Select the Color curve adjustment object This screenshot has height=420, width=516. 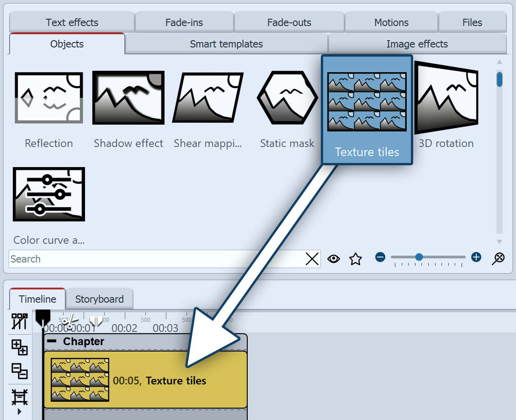pyautogui.click(x=48, y=194)
